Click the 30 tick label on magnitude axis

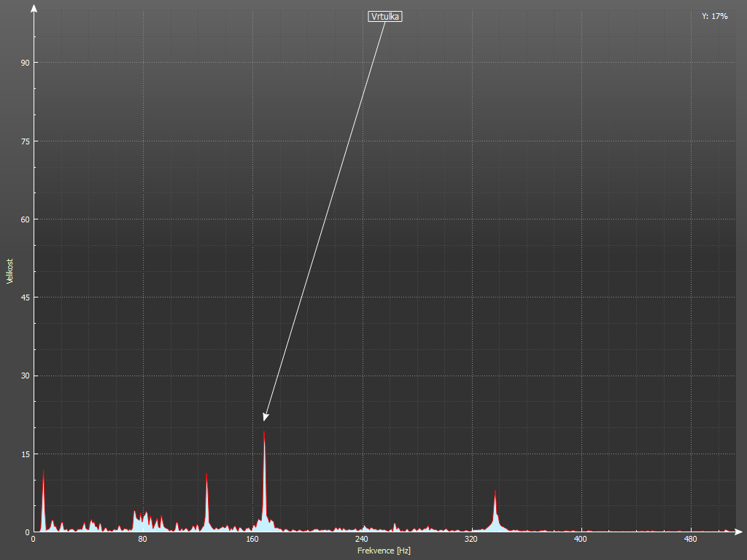pos(25,376)
